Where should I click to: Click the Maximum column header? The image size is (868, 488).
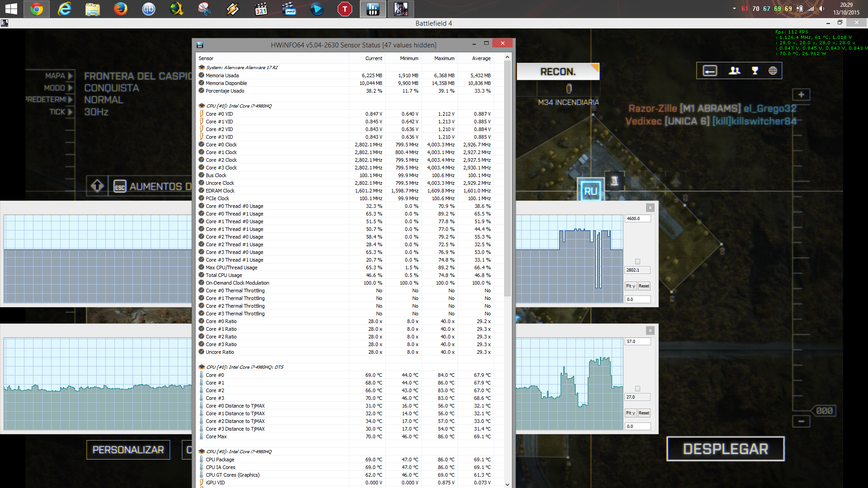coord(444,58)
